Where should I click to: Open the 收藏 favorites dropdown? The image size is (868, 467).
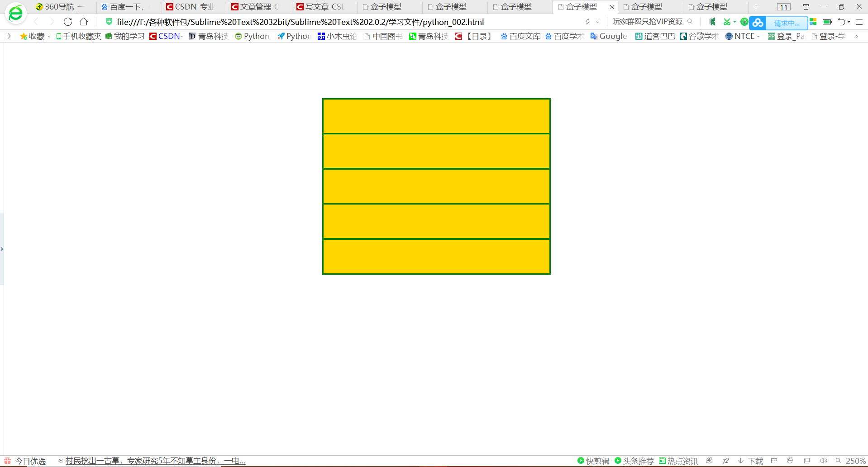pos(35,36)
